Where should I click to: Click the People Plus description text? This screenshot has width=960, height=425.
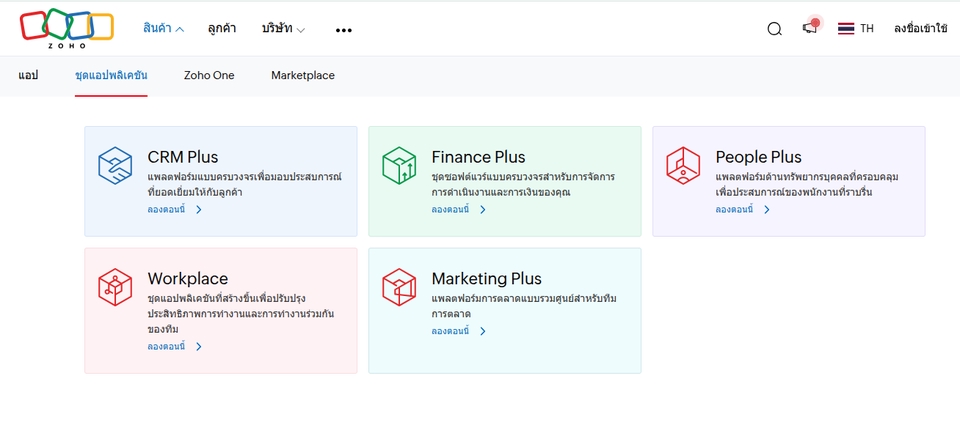pos(807,184)
